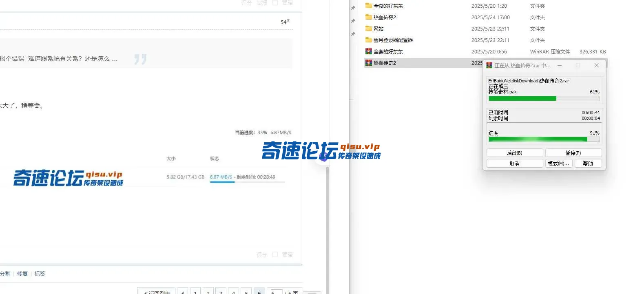
Task: Click the blue 6.87 MB/S speed text
Action: click(221, 177)
